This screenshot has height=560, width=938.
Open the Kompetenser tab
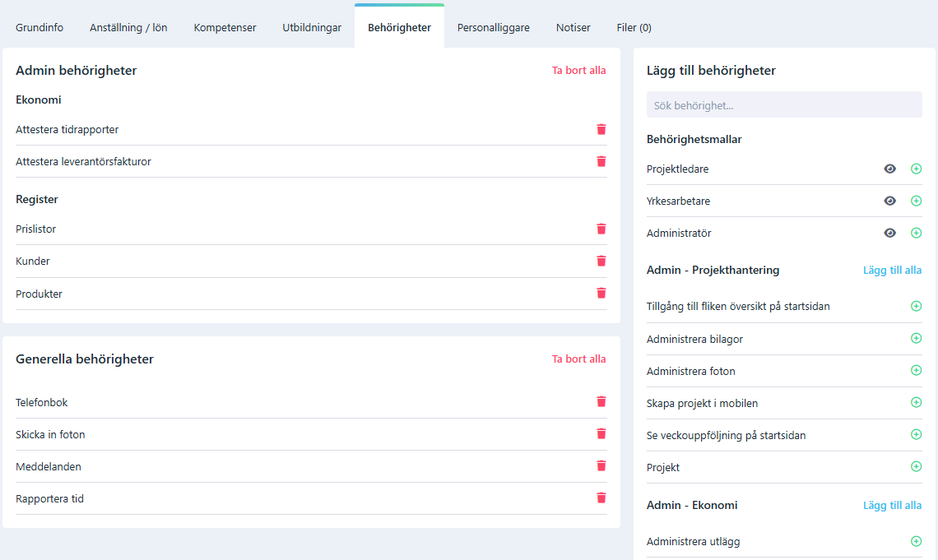click(225, 27)
